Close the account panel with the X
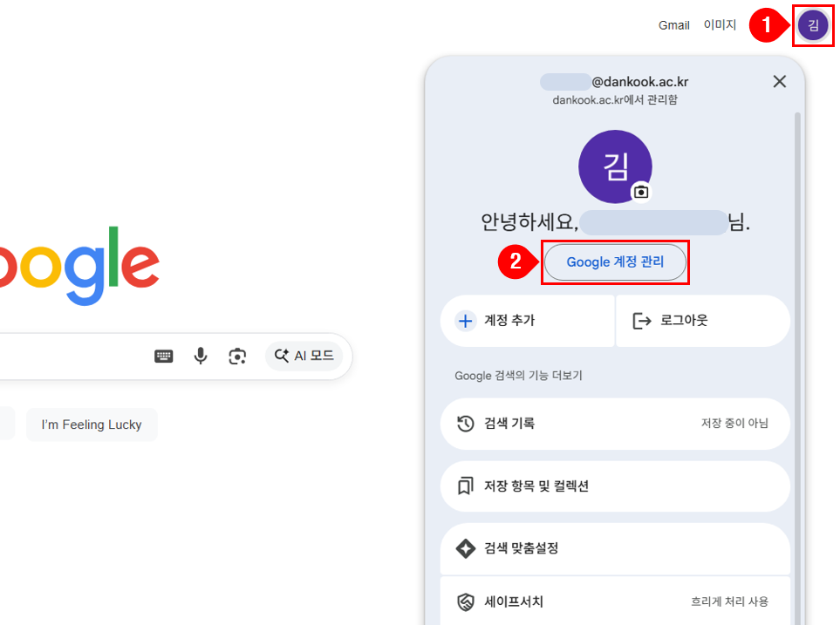 [x=780, y=81]
